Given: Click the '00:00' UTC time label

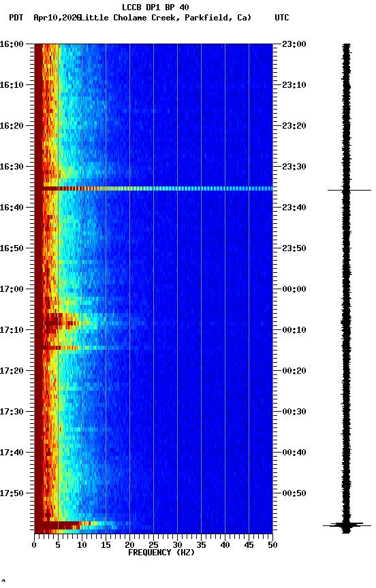Looking at the screenshot, I should point(294,289).
